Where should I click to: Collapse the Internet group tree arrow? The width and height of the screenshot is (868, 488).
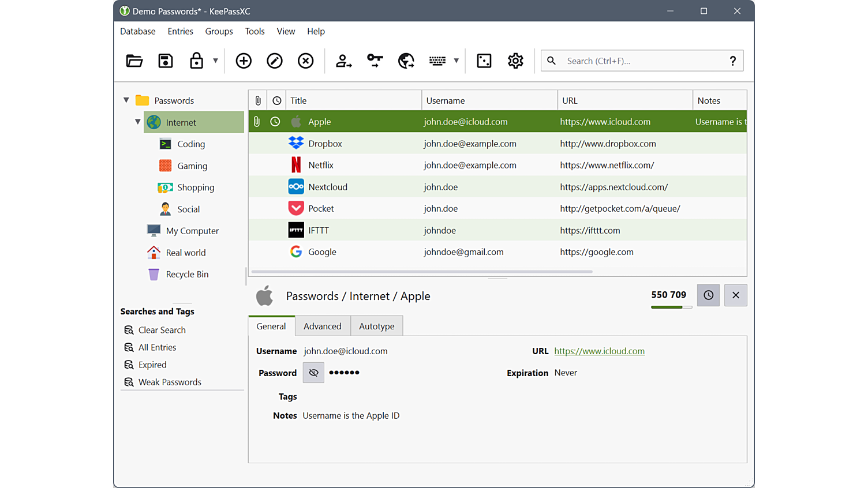138,122
